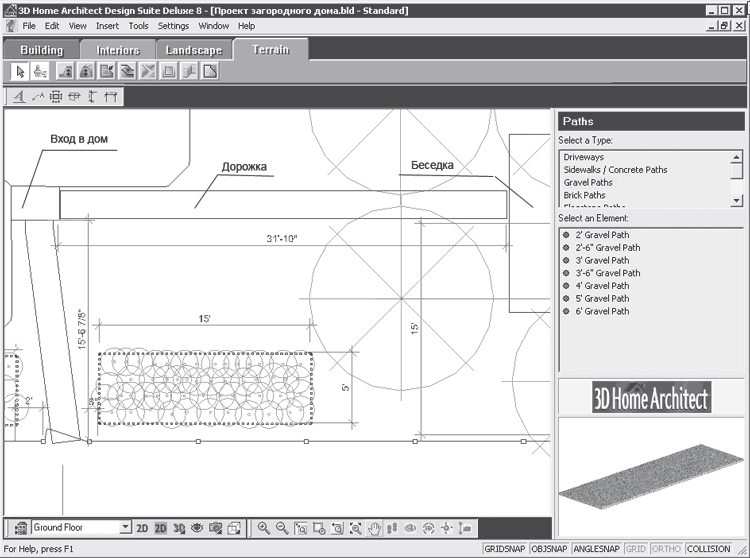Choose the 4' Gravel Path element
Screen dimensions: 750x558
click(x=601, y=286)
